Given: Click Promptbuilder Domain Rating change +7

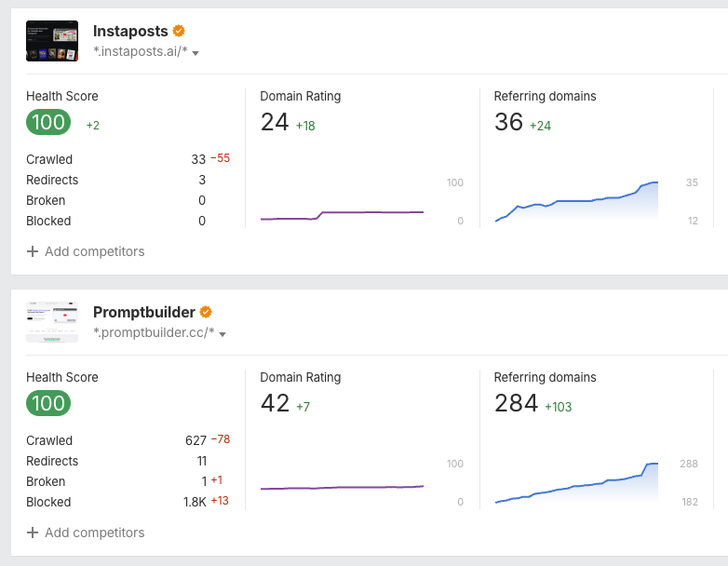Looking at the screenshot, I should 303,407.
